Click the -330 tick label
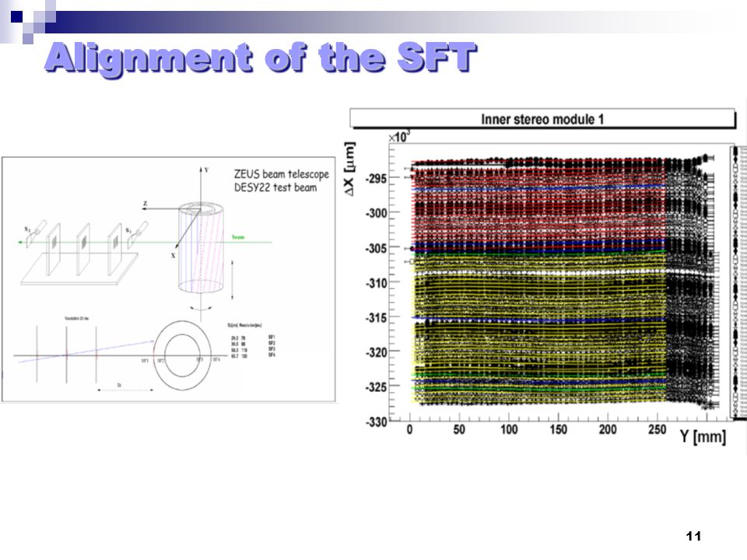The height and width of the screenshot is (560, 747). pos(377,422)
